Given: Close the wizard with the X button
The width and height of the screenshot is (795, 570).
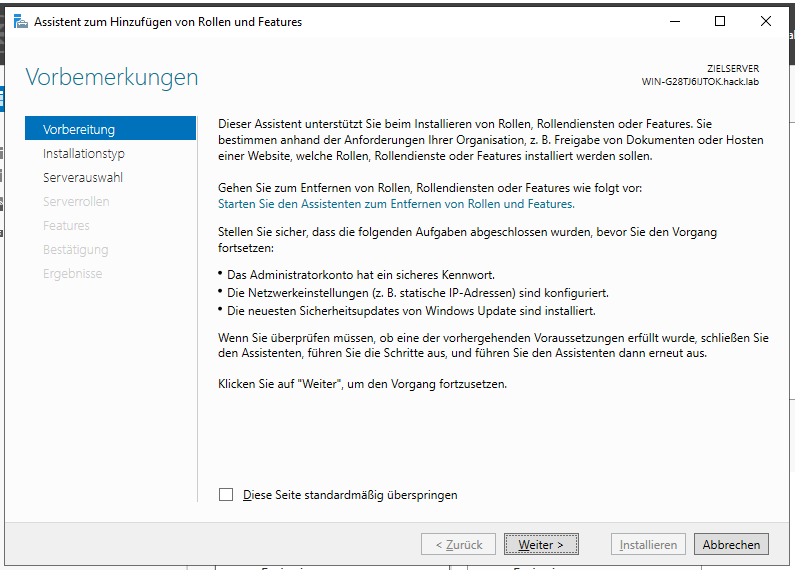Looking at the screenshot, I should click(766, 21).
